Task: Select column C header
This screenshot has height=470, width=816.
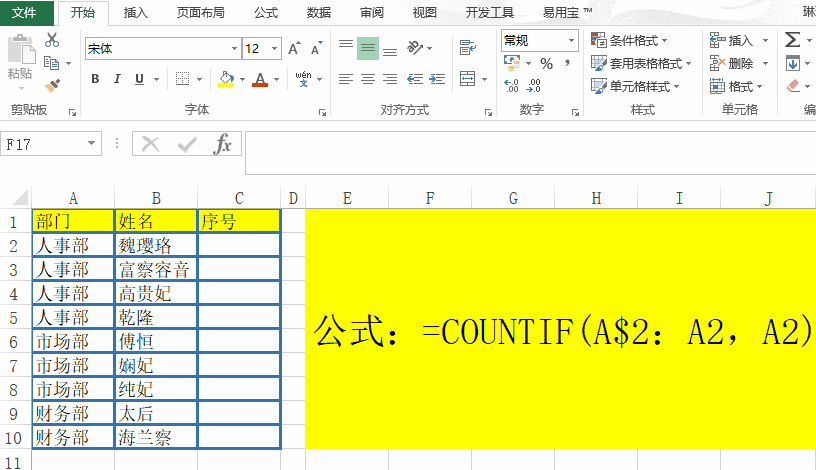Action: (239, 198)
